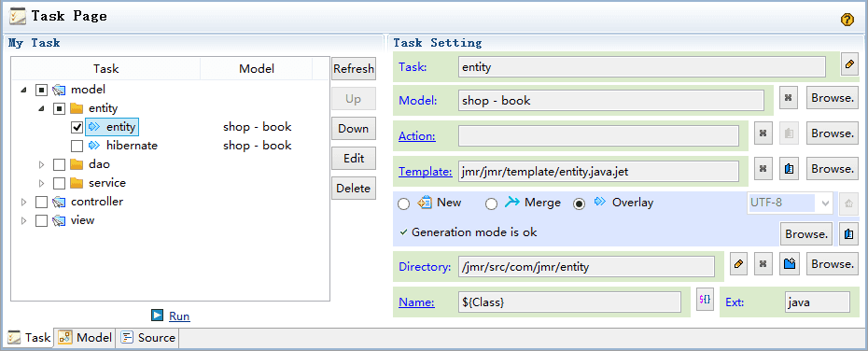Expand the controller tree node
This screenshot has height=351, width=868.
click(x=23, y=202)
